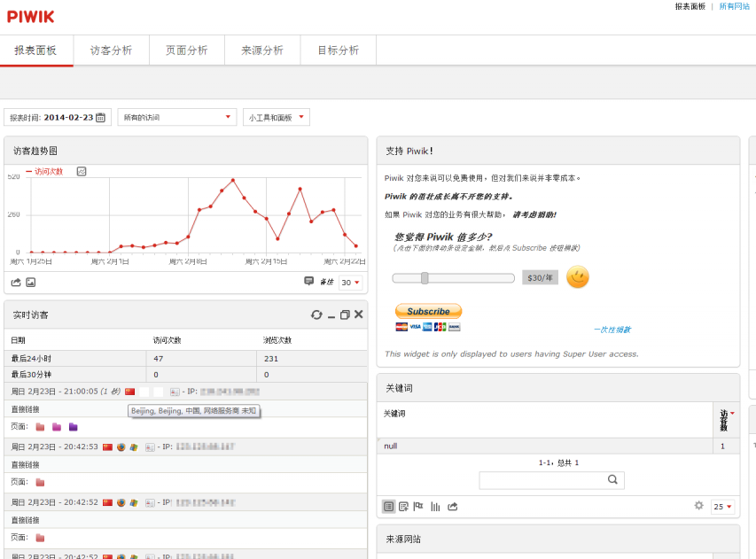Click the 47 visits value
Screen dimensions: 756x559
click(158, 359)
